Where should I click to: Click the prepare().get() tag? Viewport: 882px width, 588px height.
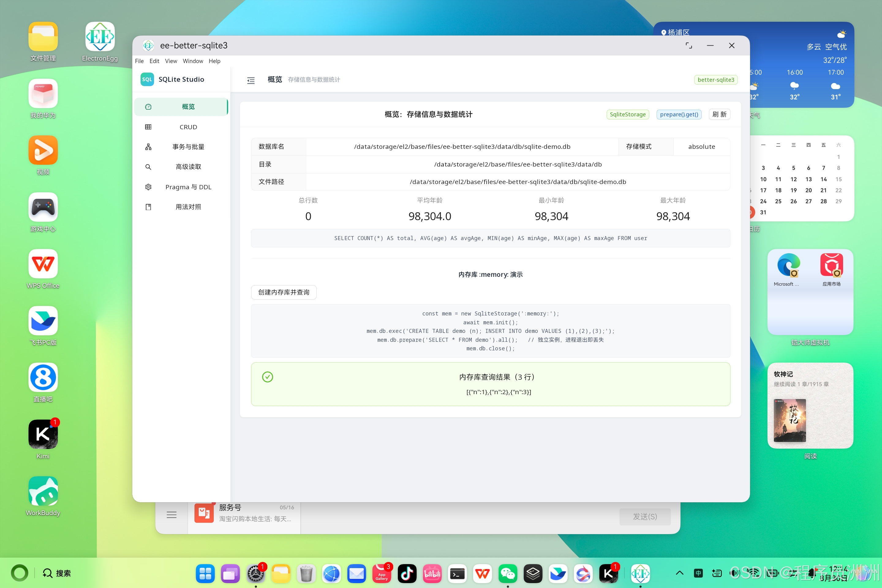(679, 114)
